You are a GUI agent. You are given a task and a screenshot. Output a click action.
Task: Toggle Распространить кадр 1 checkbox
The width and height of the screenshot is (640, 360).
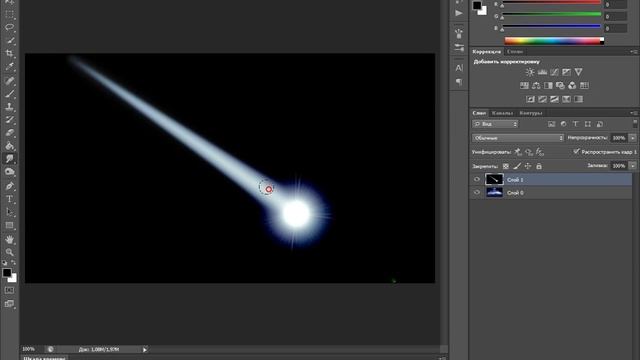click(576, 151)
